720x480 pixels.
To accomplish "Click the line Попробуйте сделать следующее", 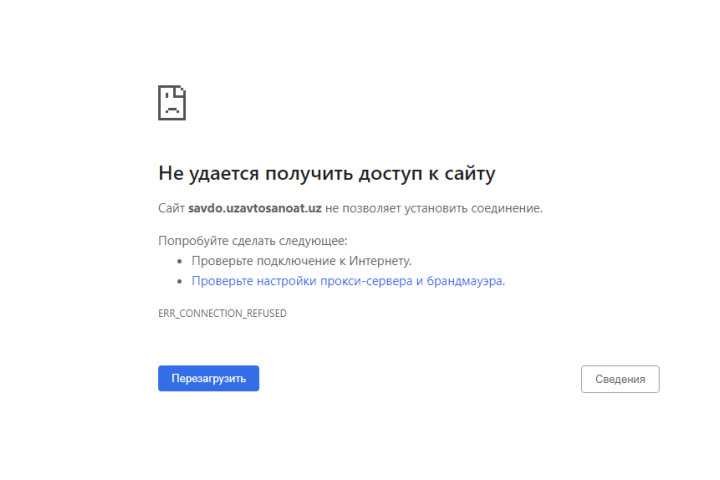I will 253,241.
